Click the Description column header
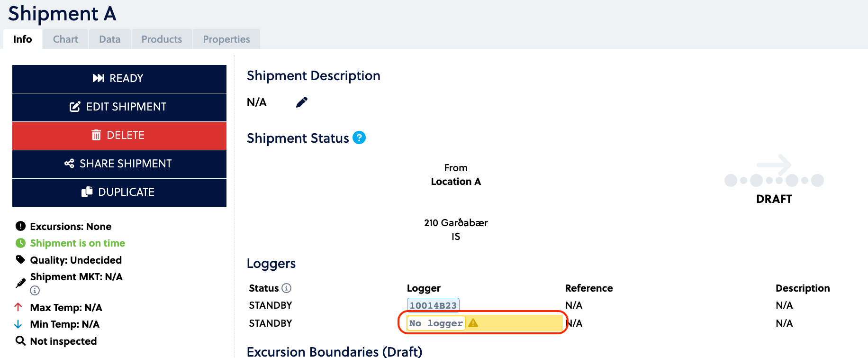868x358 pixels. [803, 288]
